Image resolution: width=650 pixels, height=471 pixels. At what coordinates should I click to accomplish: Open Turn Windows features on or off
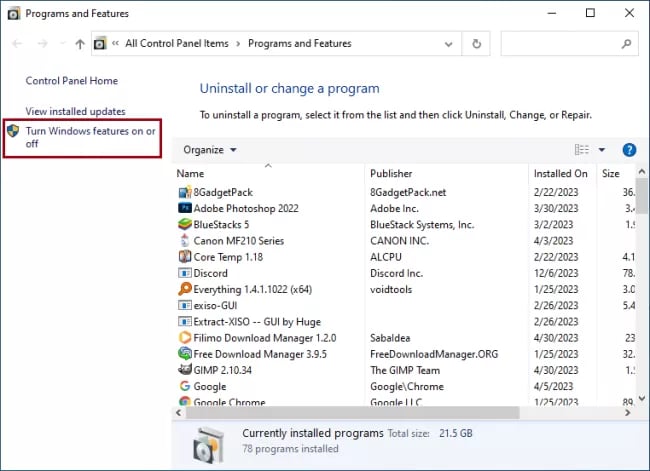click(x=90, y=137)
